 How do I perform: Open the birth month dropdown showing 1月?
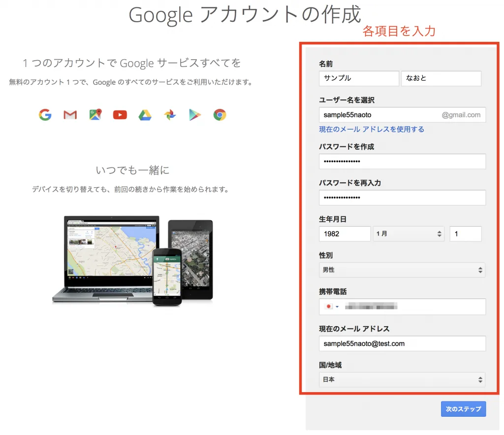[409, 234]
